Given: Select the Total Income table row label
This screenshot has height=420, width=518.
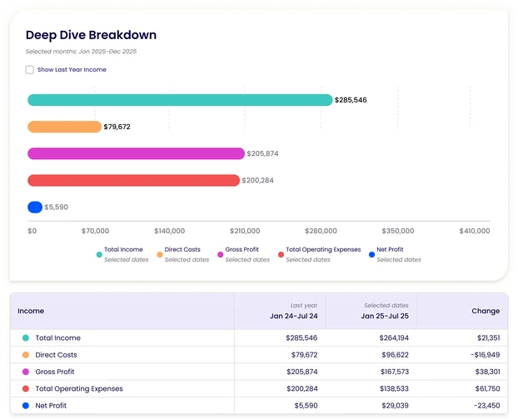Looking at the screenshot, I should pos(57,338).
